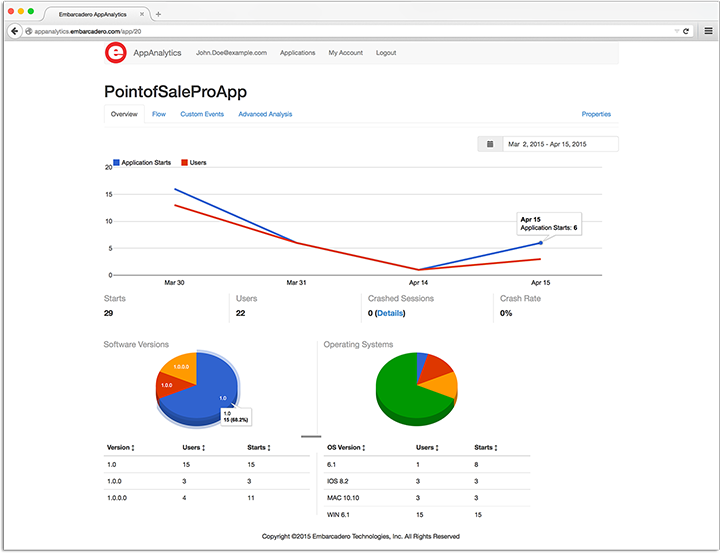Click the Properties link
This screenshot has height=553, width=720.
(596, 114)
